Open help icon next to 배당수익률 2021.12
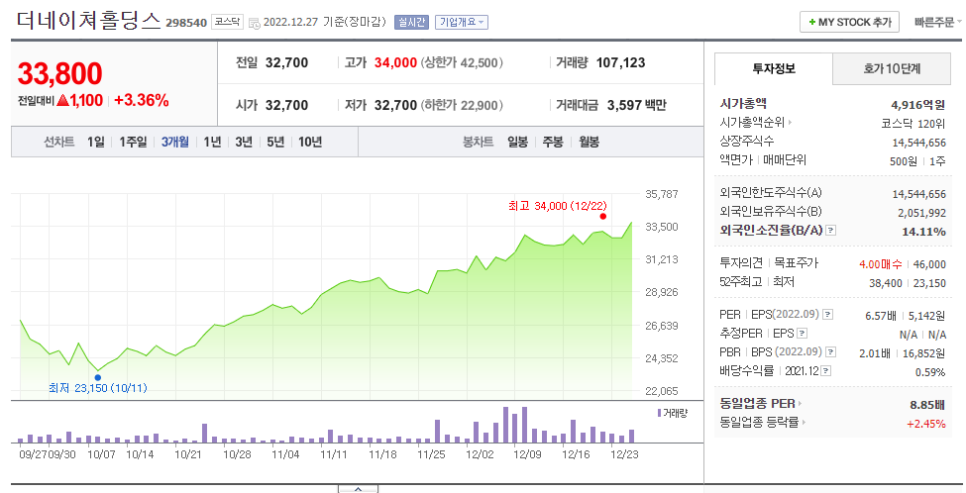 826,371
